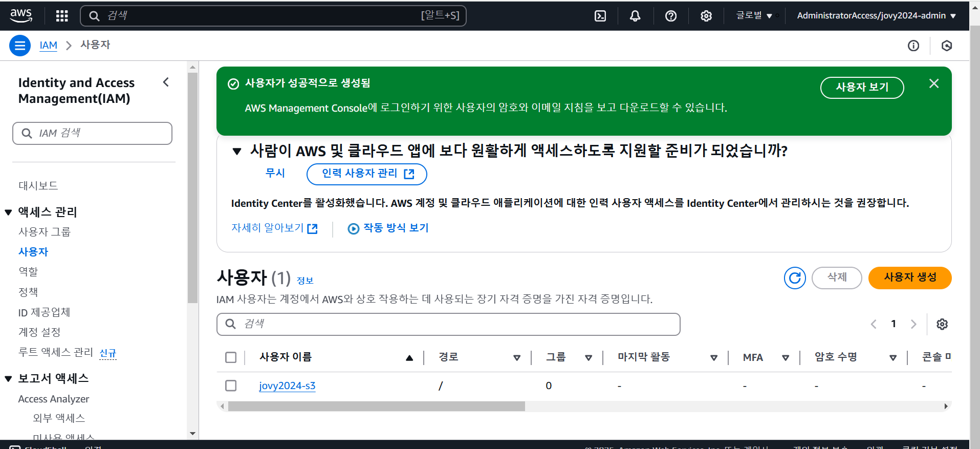Click the group count 0 cell

[x=549, y=386]
